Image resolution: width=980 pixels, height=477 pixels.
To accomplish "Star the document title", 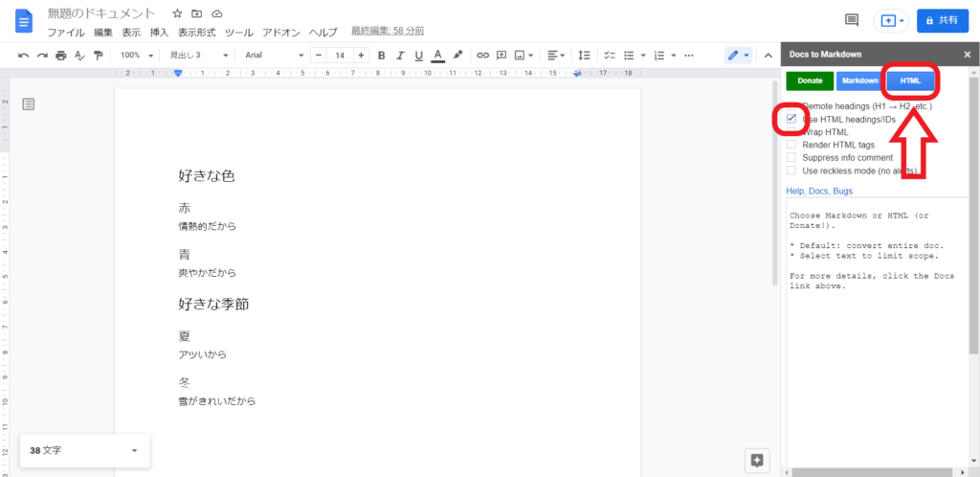I will (x=177, y=13).
